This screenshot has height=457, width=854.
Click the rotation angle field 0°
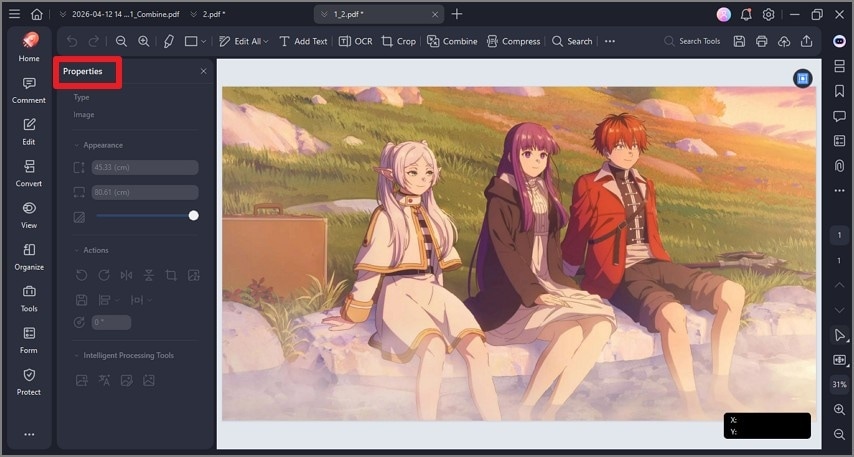[x=111, y=322]
